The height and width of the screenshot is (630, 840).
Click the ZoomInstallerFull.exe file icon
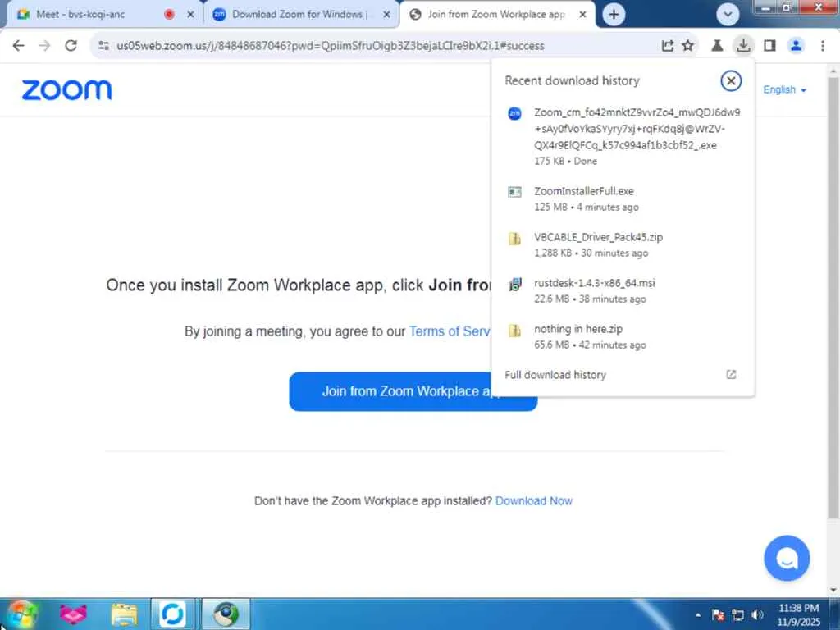(x=514, y=192)
